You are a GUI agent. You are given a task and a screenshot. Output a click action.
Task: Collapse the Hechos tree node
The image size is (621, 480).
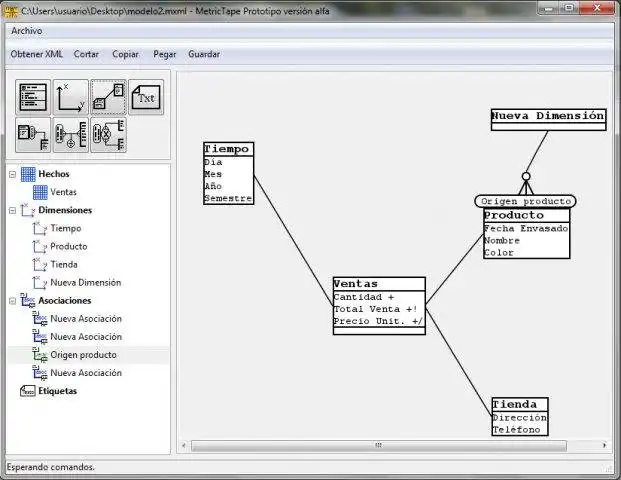13,174
